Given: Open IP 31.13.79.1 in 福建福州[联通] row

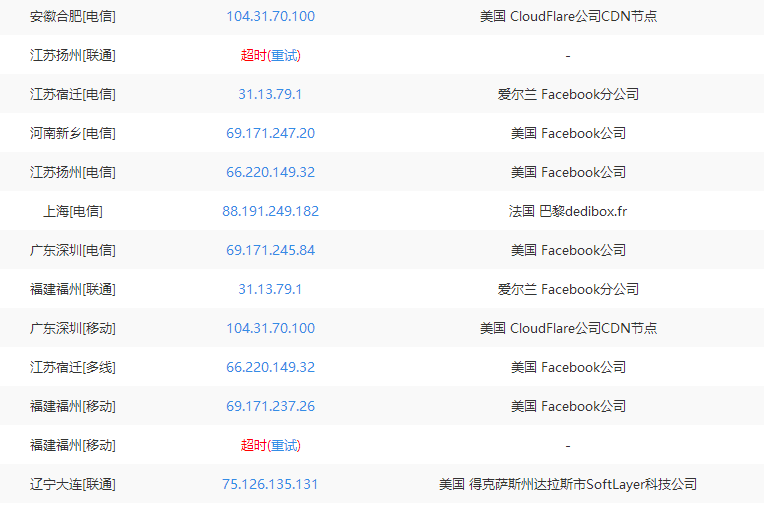Looking at the screenshot, I should click(270, 289).
